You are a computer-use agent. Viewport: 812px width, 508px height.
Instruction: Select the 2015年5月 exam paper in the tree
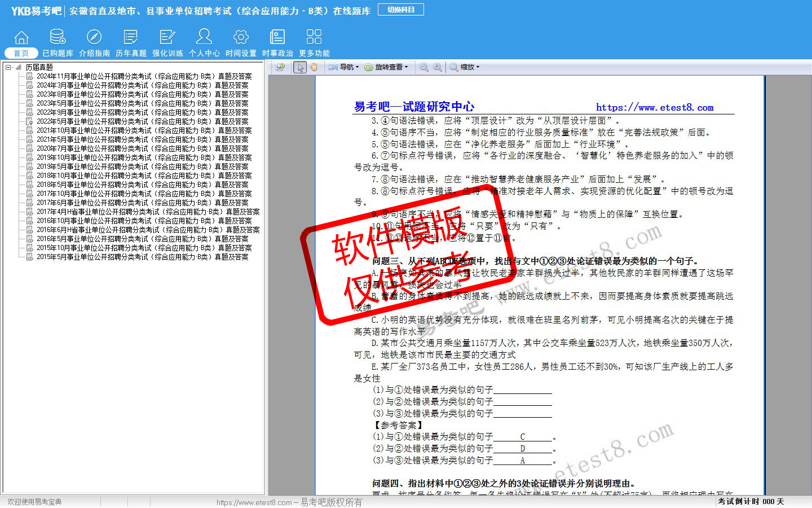pyautogui.click(x=142, y=257)
